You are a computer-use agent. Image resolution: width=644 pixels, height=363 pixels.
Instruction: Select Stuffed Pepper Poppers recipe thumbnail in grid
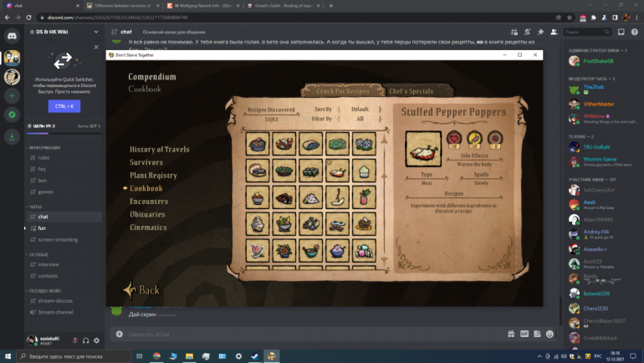(x=337, y=171)
